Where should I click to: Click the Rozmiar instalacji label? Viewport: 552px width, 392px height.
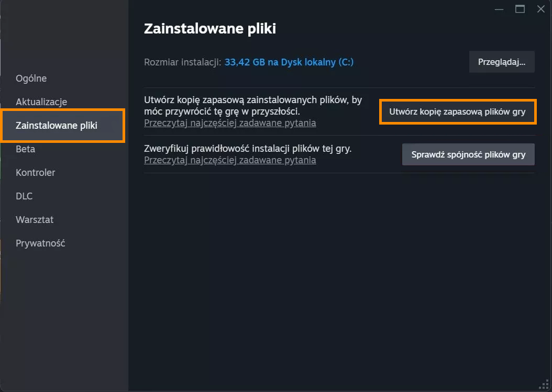tap(182, 62)
